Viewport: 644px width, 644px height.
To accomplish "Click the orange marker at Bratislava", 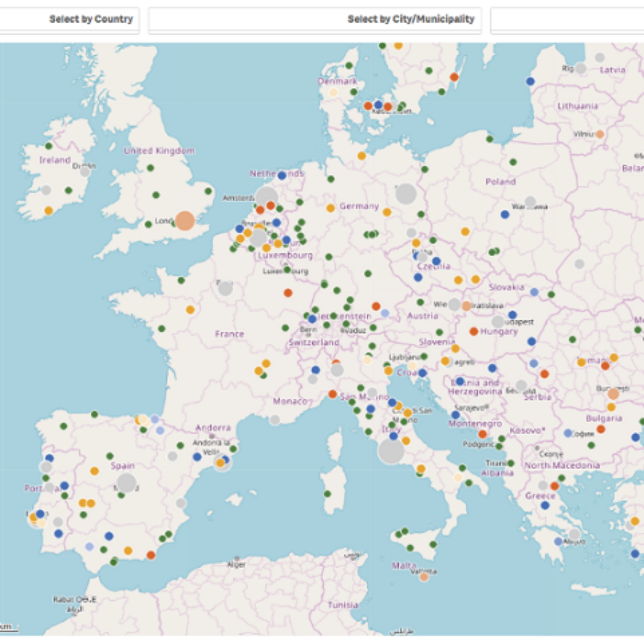I will [466, 306].
